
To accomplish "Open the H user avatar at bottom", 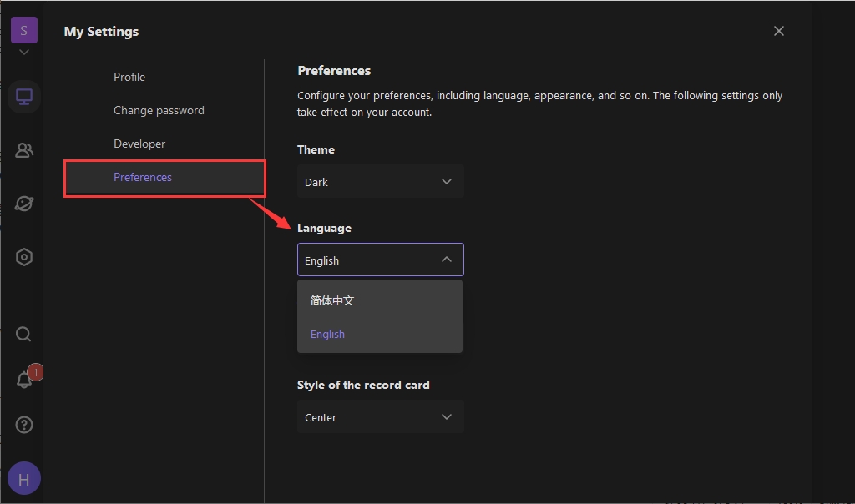I will [24, 479].
